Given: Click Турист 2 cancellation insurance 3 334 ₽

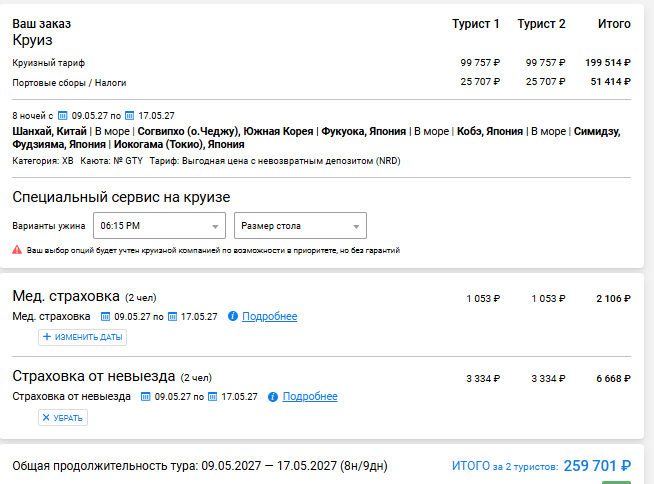Looking at the screenshot, I should tap(548, 379).
